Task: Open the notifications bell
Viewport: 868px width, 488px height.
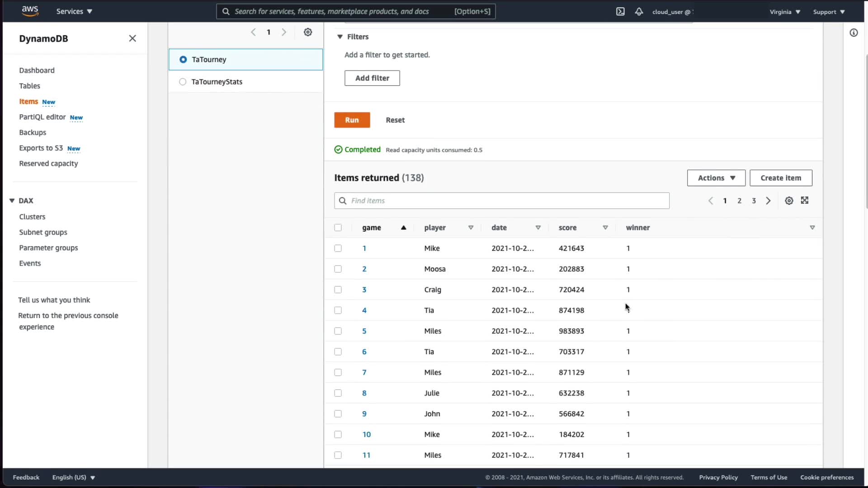Action: [639, 12]
